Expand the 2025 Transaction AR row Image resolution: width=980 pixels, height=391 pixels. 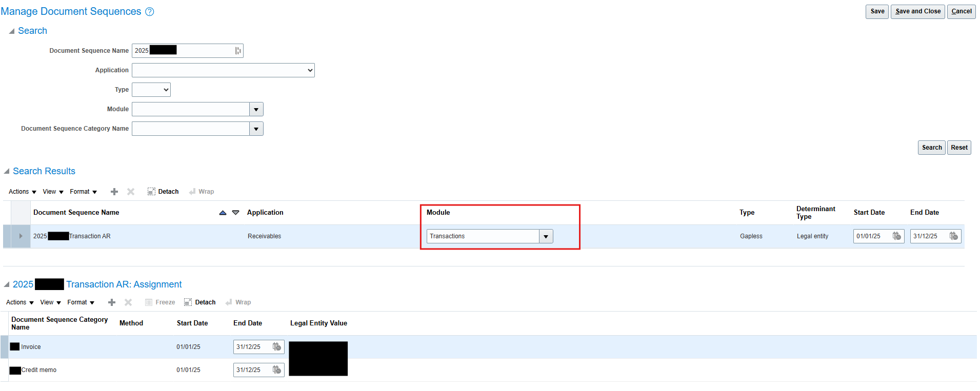[x=21, y=236]
